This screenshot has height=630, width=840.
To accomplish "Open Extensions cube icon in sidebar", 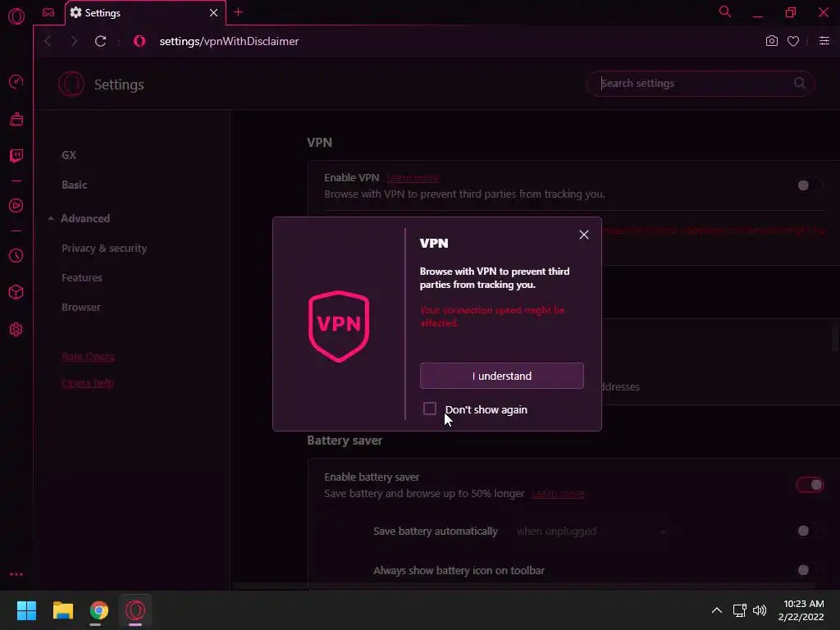I will pyautogui.click(x=16, y=292).
